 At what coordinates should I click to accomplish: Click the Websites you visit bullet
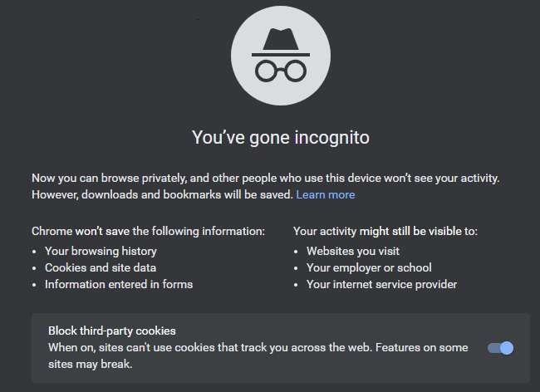353,252
